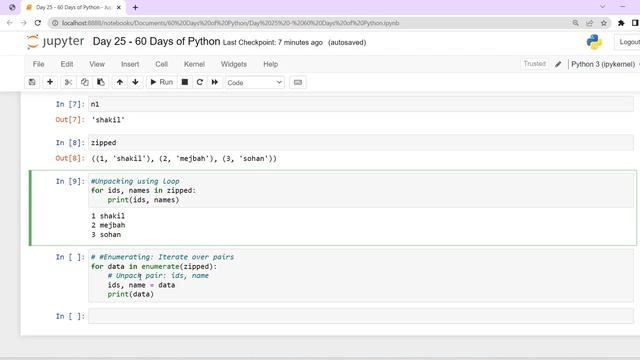640x360 pixels.
Task: Restart kernel and run all cells icon
Action: coord(215,82)
